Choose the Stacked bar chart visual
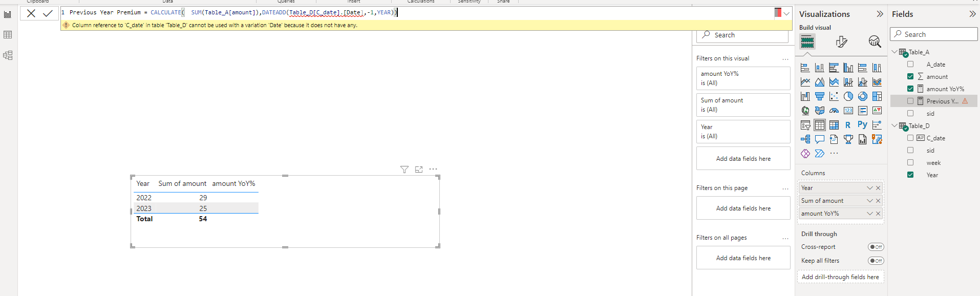Viewport: 980px width, 296px height. coord(805,68)
